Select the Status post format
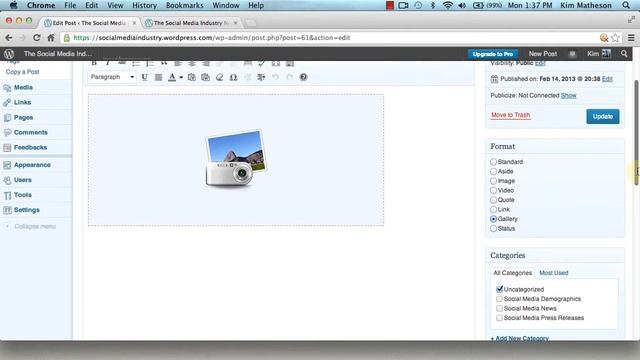Image resolution: width=640 pixels, height=360 pixels. (x=493, y=229)
